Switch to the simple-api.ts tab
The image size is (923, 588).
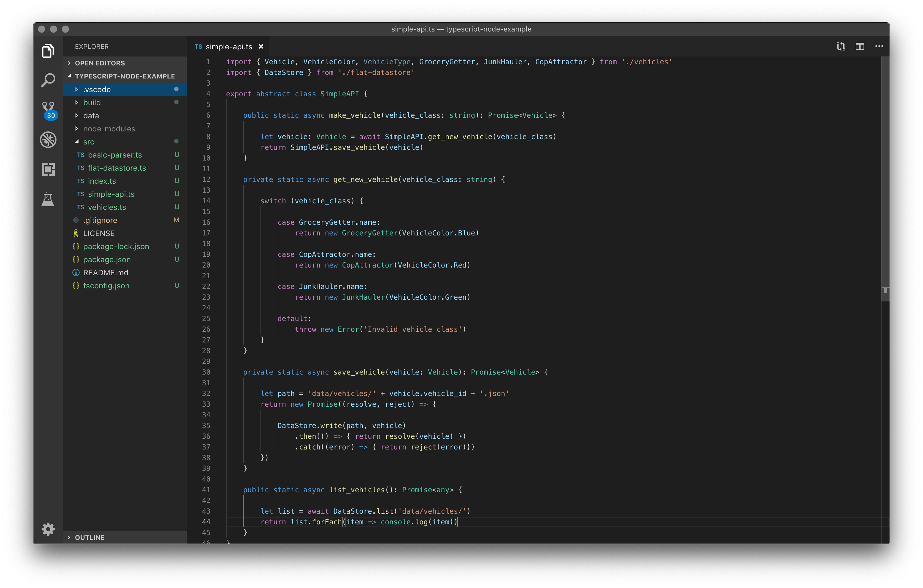click(x=229, y=46)
